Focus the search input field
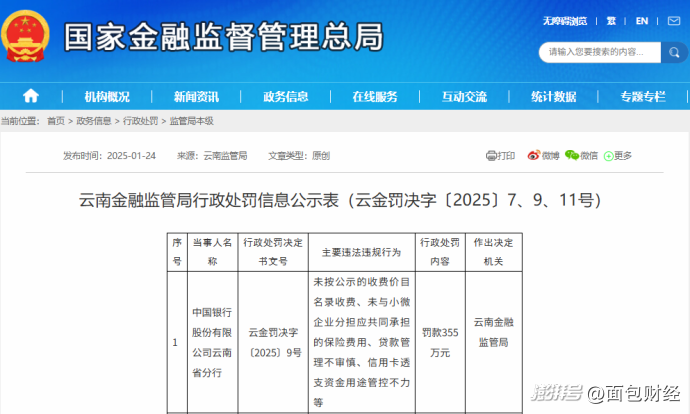Image resolution: width=690 pixels, height=414 pixels. (x=600, y=53)
